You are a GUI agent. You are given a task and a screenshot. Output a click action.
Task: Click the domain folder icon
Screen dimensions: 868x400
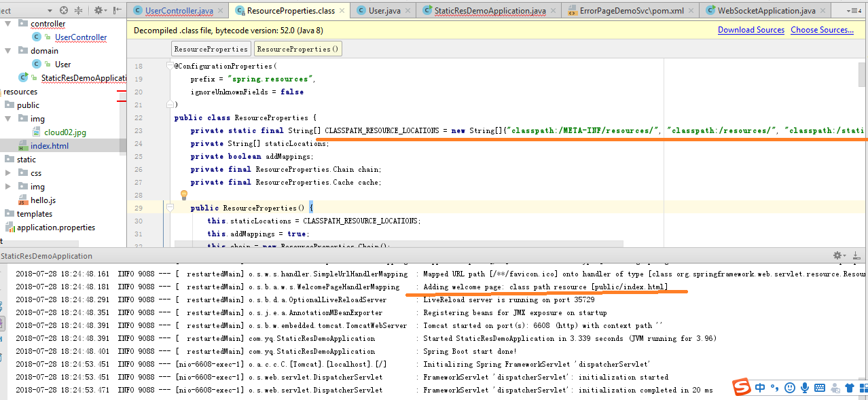pos(22,51)
